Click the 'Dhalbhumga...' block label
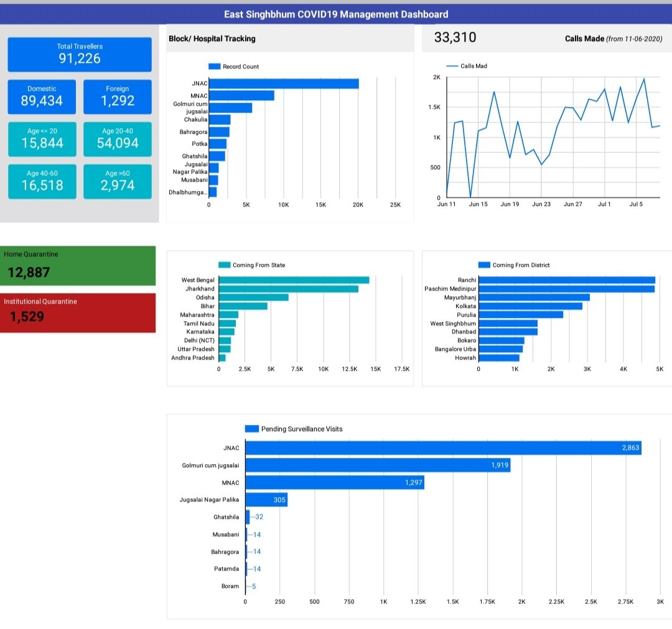Viewport: 672px width, 629px height. [188, 192]
